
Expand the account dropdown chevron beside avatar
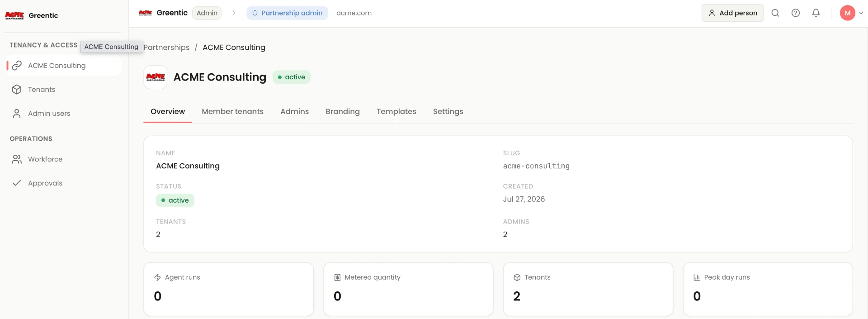[x=861, y=13]
